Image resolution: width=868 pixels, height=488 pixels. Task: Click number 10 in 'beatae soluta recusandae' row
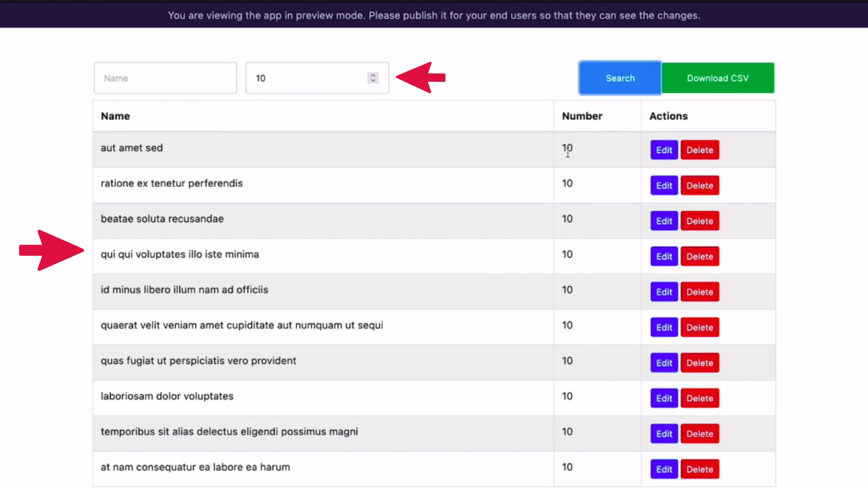(x=567, y=219)
